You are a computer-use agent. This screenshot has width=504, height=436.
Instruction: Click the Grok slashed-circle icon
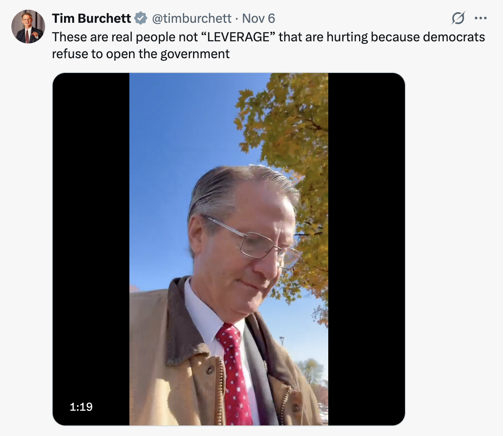click(x=458, y=18)
